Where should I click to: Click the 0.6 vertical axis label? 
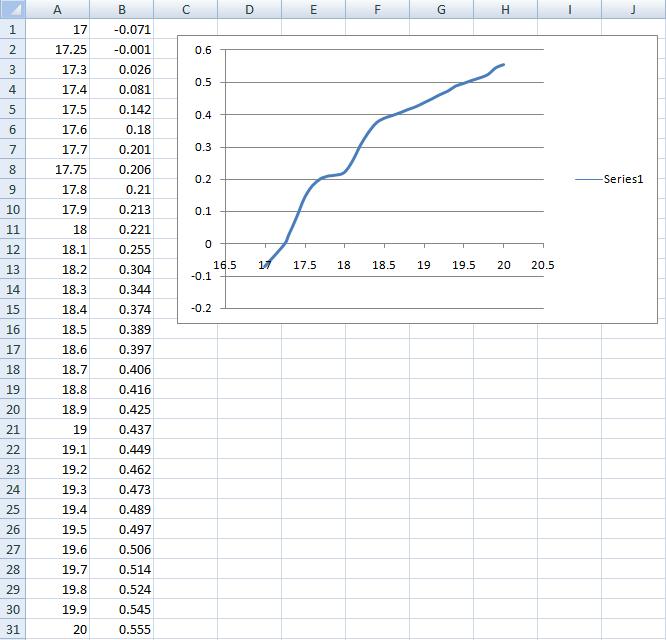[x=202, y=50]
